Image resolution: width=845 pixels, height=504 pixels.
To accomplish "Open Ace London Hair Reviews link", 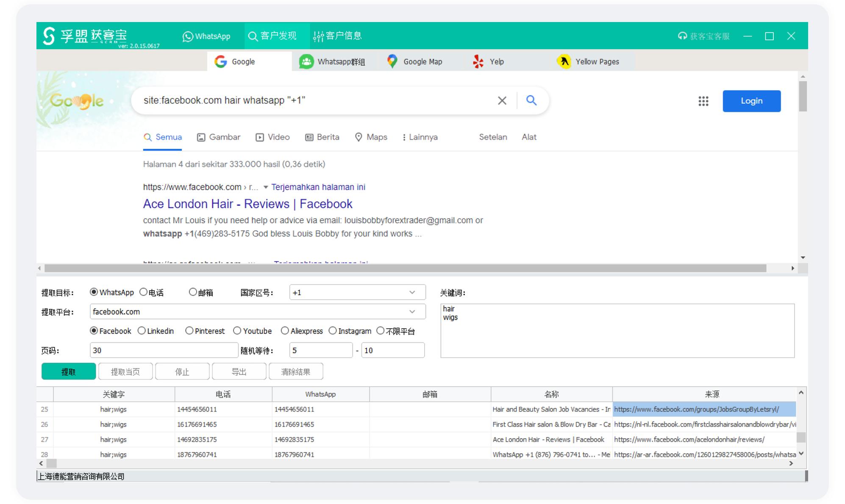I will click(247, 204).
